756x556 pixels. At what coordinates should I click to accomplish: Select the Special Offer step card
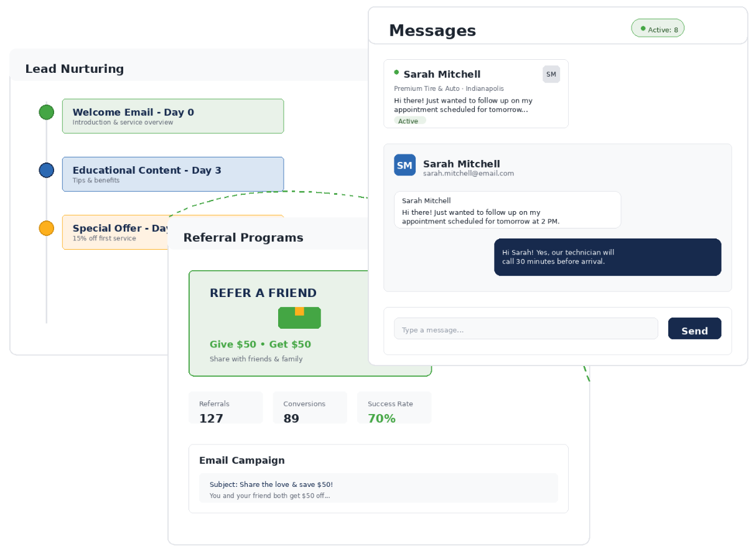(115, 232)
